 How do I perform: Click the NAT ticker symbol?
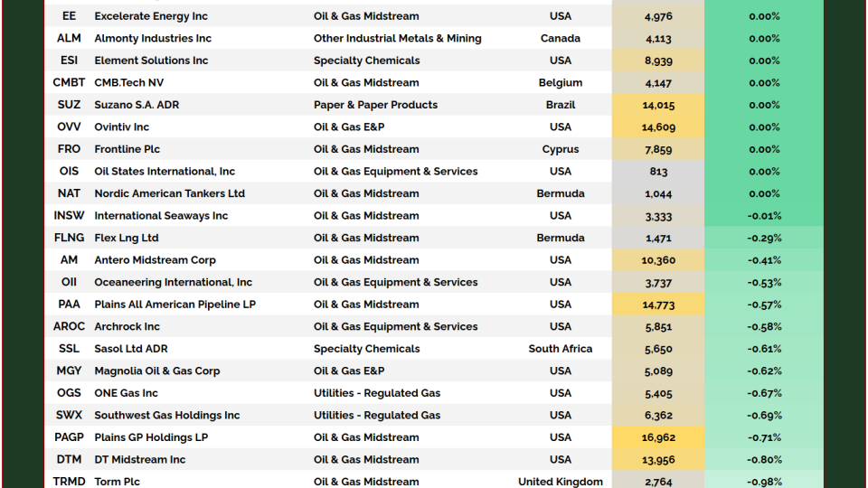pos(69,193)
